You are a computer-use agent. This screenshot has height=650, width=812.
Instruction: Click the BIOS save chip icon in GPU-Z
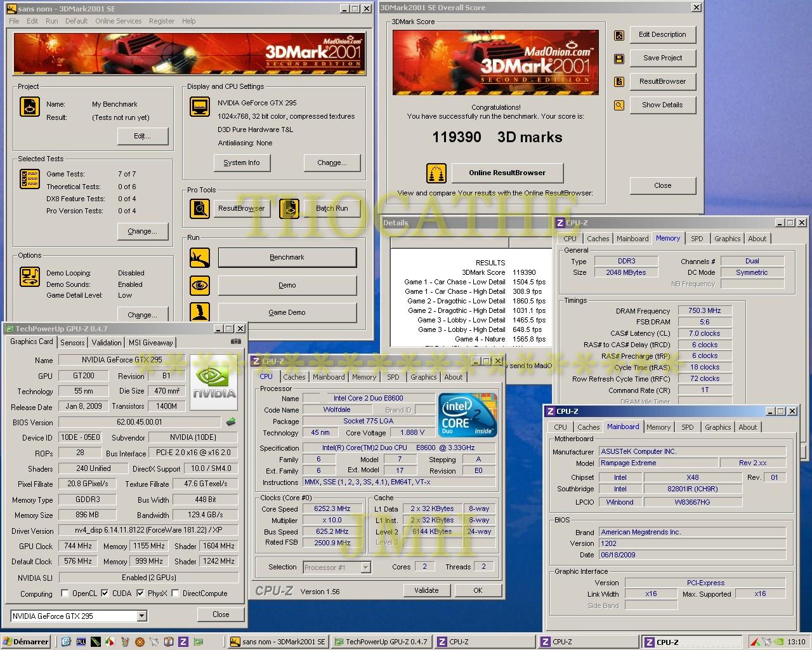coord(232,422)
